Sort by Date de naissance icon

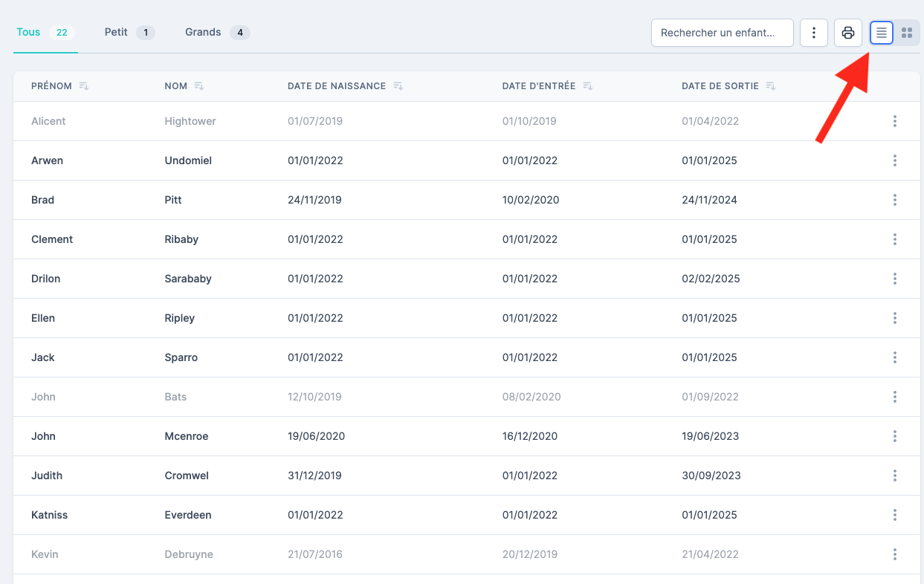[x=398, y=86]
